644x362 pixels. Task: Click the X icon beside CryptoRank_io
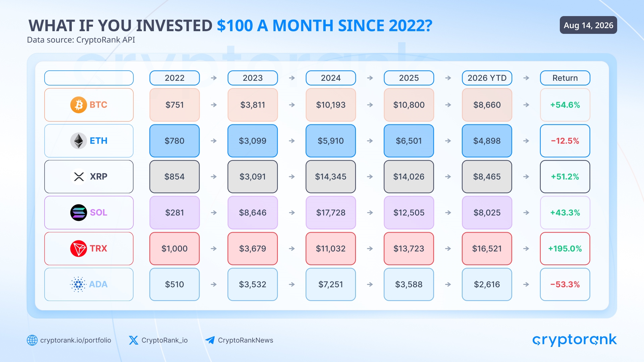point(133,340)
